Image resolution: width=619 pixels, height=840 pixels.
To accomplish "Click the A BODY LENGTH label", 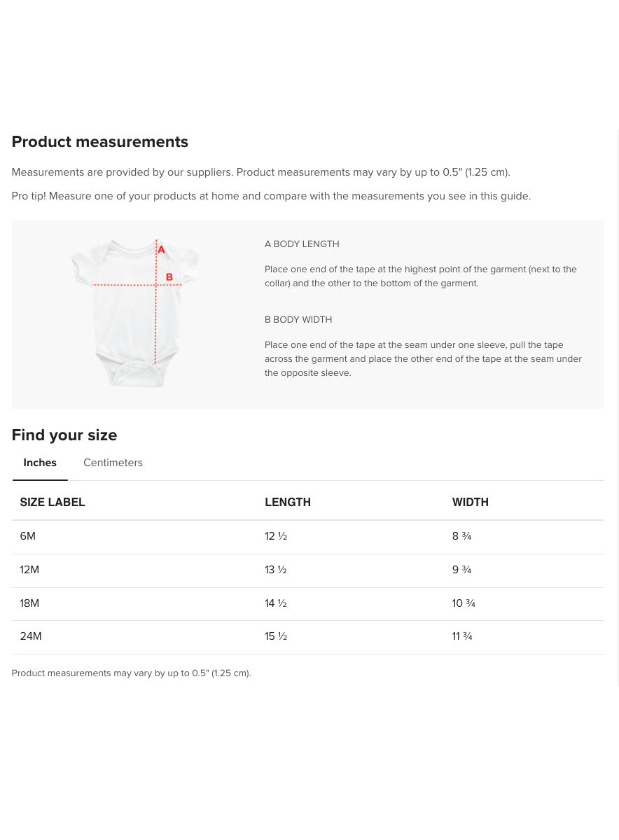I will [302, 244].
